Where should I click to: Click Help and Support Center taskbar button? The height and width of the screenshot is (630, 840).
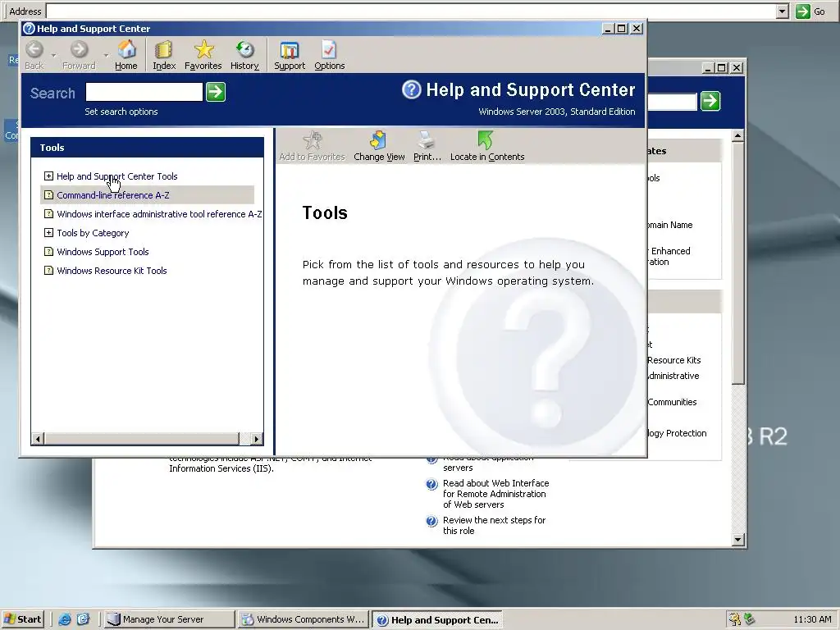pyautogui.click(x=438, y=620)
